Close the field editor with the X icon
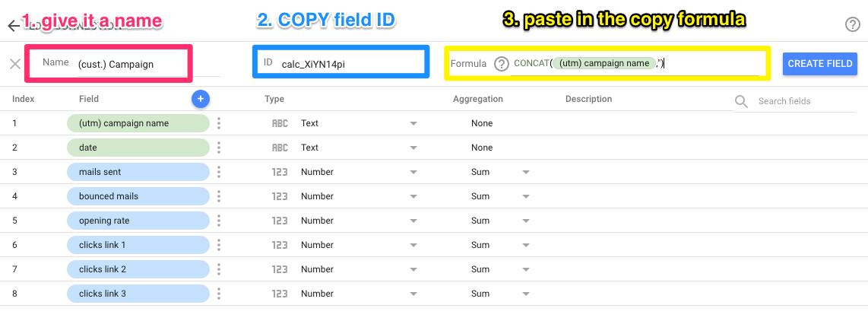Viewport: 868px width, 321px height. point(15,64)
